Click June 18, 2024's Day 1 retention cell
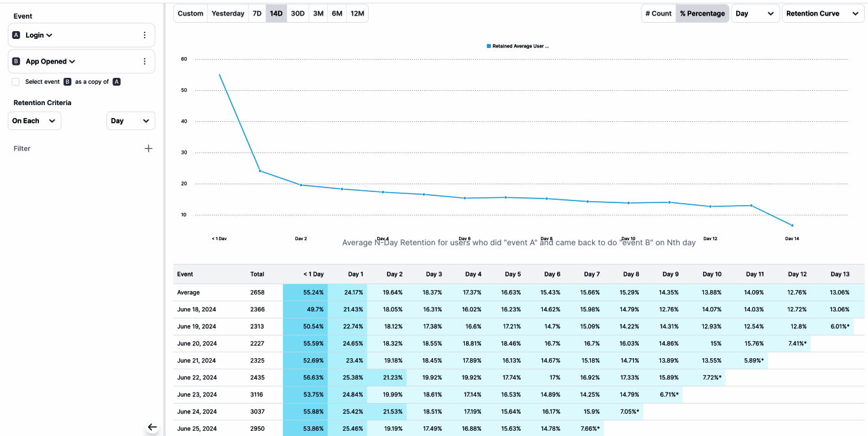 click(355, 309)
